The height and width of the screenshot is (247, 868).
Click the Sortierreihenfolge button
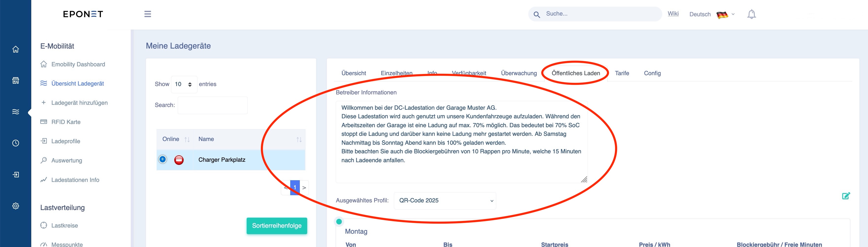pos(277,226)
